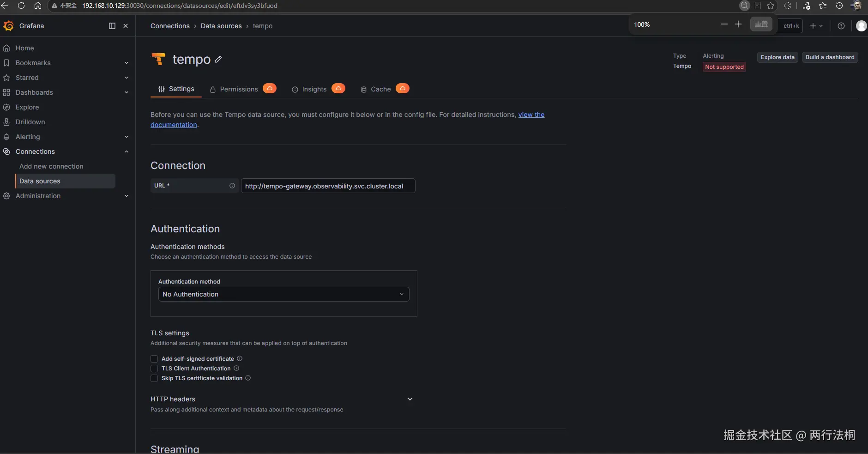Viewport: 868px width, 454px height.
Task: Open Home in the sidebar
Action: pos(25,48)
